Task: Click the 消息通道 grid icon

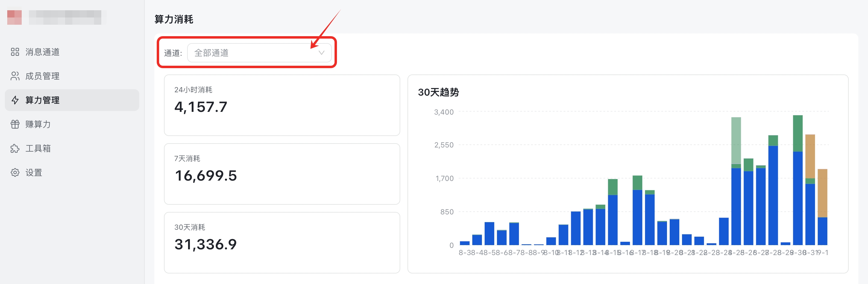Action: (15, 52)
